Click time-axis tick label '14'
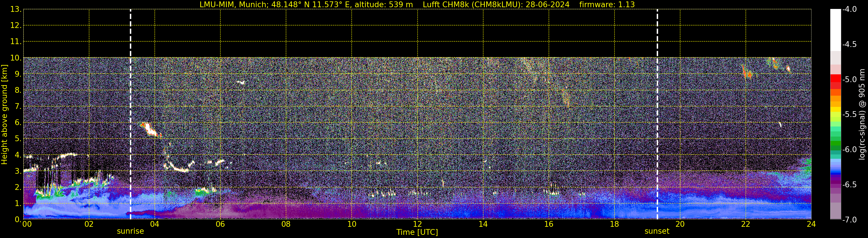868x238 pixels. point(483,224)
